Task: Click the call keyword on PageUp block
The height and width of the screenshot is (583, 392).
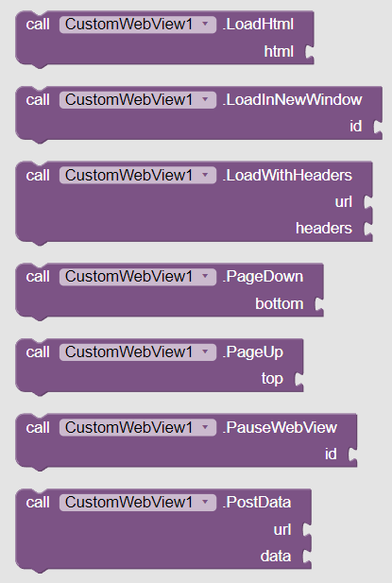Action: tap(38, 352)
